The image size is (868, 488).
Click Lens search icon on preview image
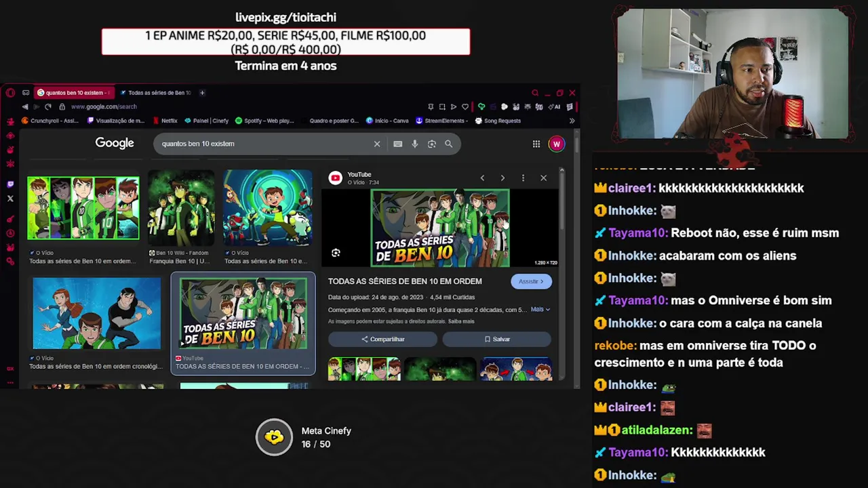coord(336,253)
